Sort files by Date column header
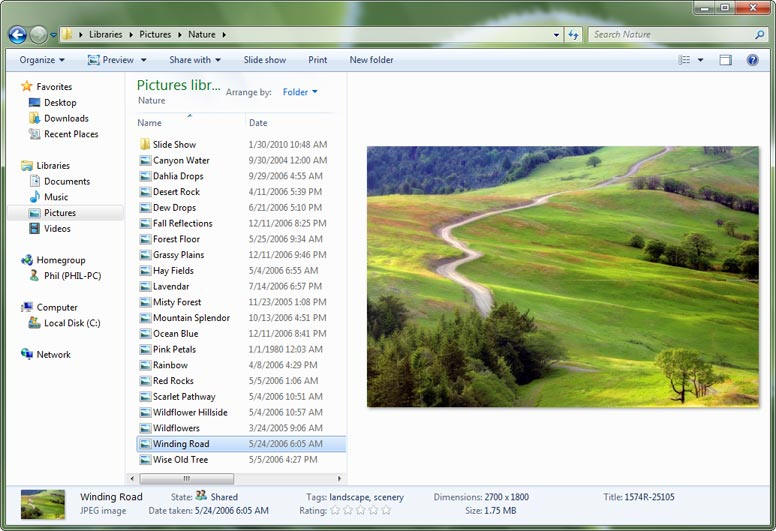This screenshot has width=776, height=531. (x=258, y=123)
